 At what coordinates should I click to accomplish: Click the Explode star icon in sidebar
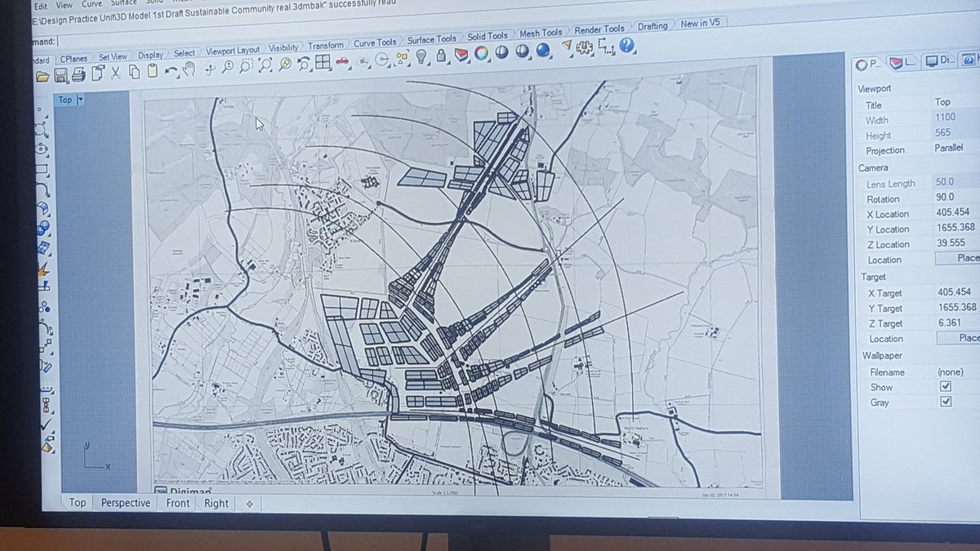(x=43, y=269)
